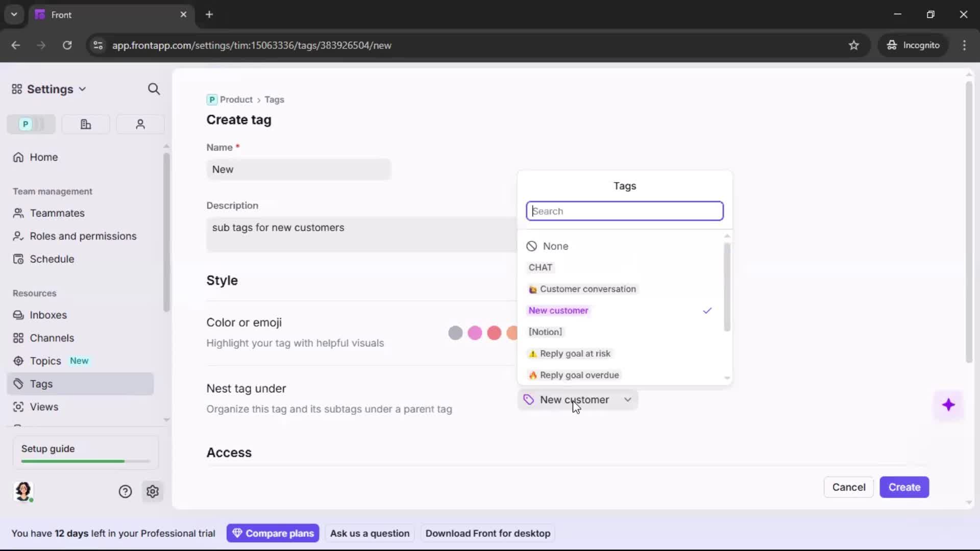Open Roles and permissions
Image resolution: width=980 pixels, height=551 pixels.
[x=83, y=236]
